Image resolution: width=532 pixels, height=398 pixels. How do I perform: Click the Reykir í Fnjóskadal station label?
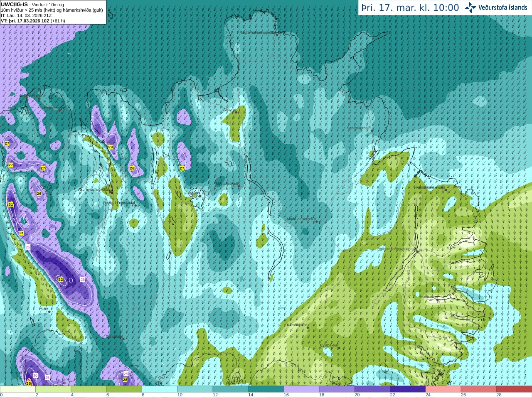pos(119,203)
